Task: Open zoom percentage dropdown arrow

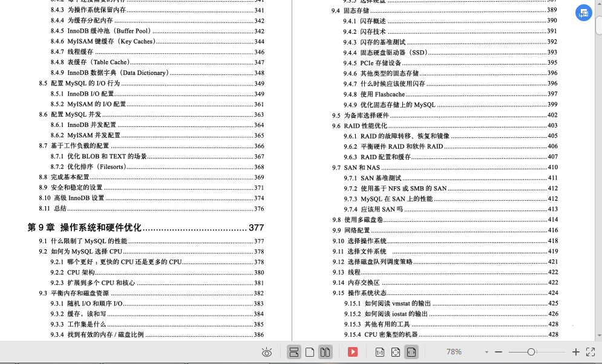Action: point(486,352)
